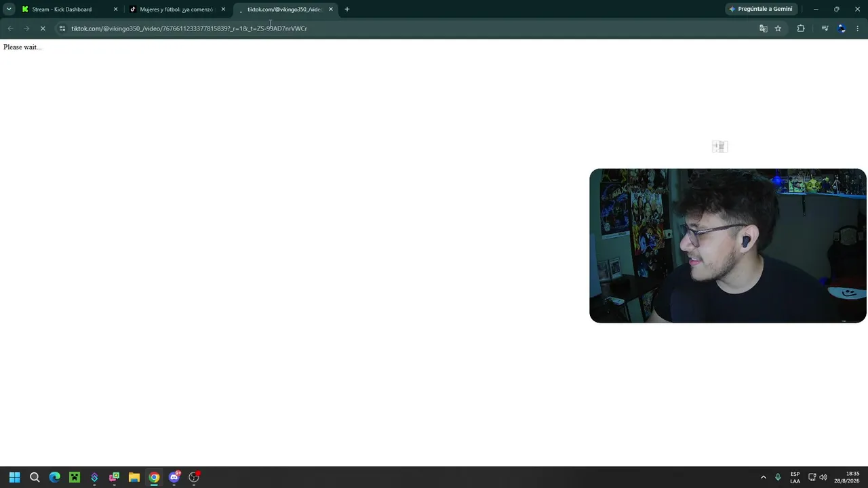Open Chrome's three-dot menu
Image resolution: width=868 pixels, height=488 pixels.
click(x=858, y=28)
